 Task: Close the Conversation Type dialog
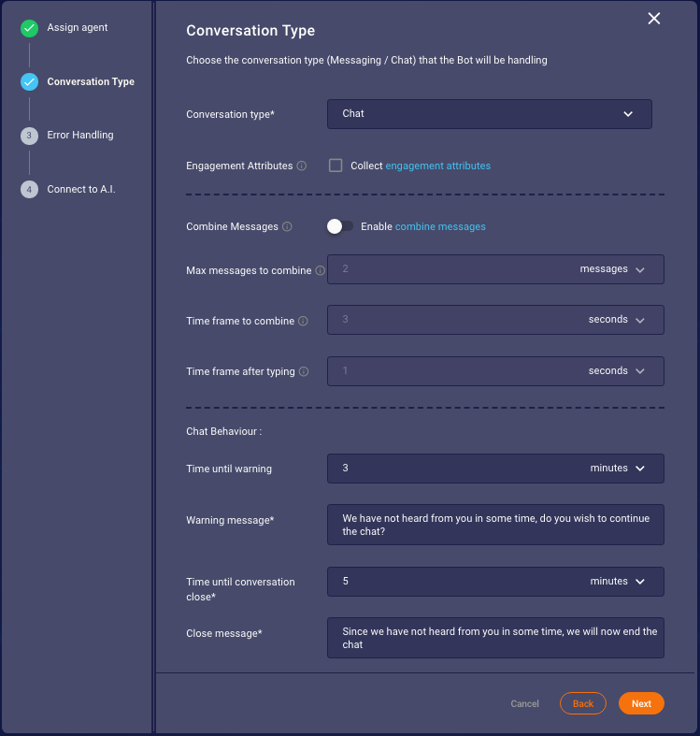(x=653, y=19)
